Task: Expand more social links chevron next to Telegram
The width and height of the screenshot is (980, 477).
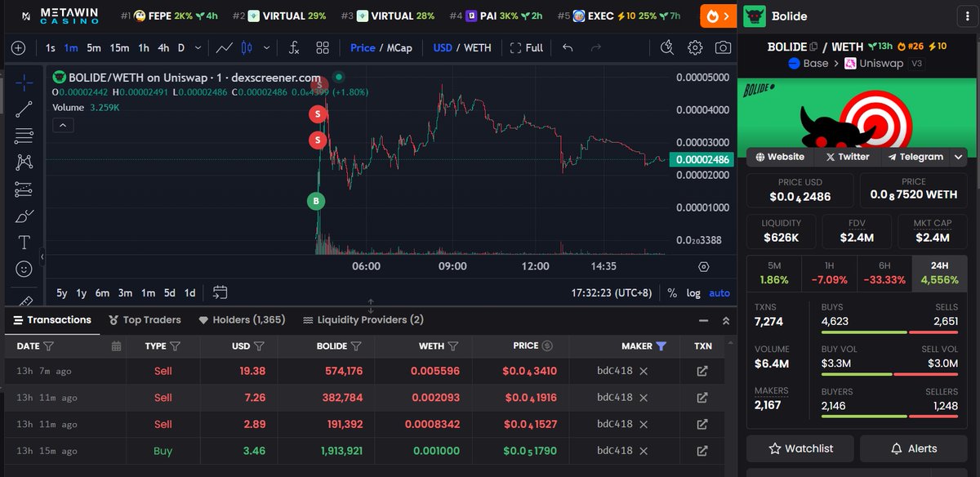Action: click(x=959, y=157)
